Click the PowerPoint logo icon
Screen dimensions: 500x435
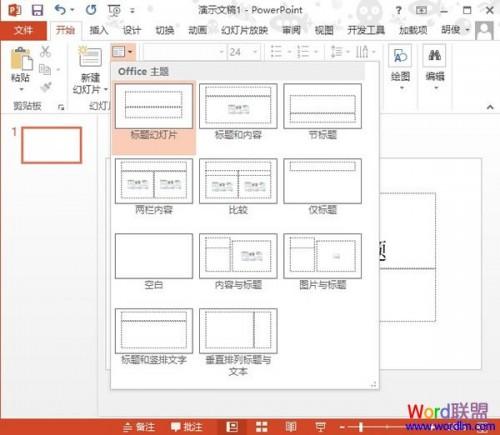[14, 10]
